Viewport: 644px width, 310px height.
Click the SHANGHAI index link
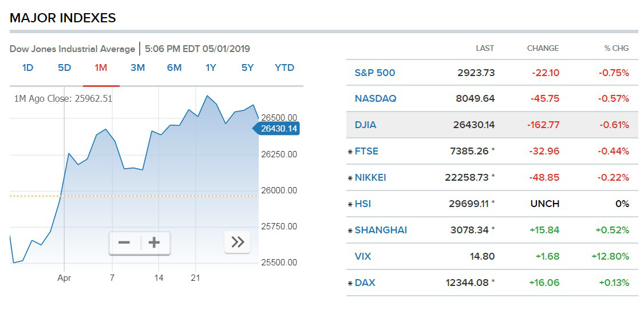click(x=381, y=230)
